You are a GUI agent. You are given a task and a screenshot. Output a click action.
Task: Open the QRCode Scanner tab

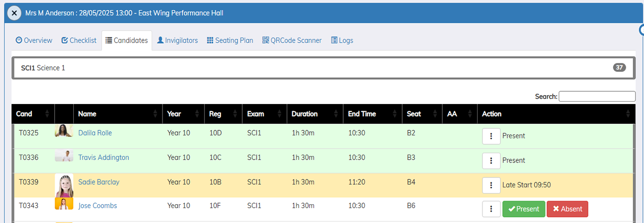point(292,41)
